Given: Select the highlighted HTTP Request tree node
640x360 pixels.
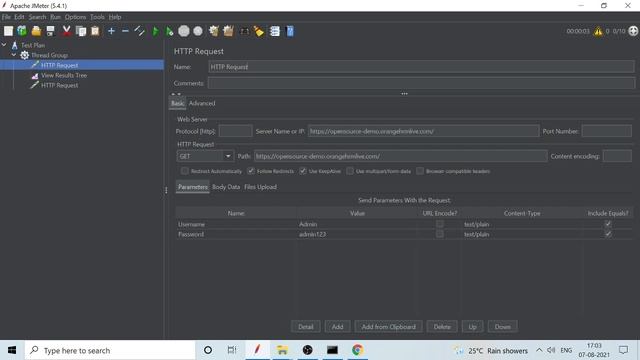Looking at the screenshot, I should [59, 65].
